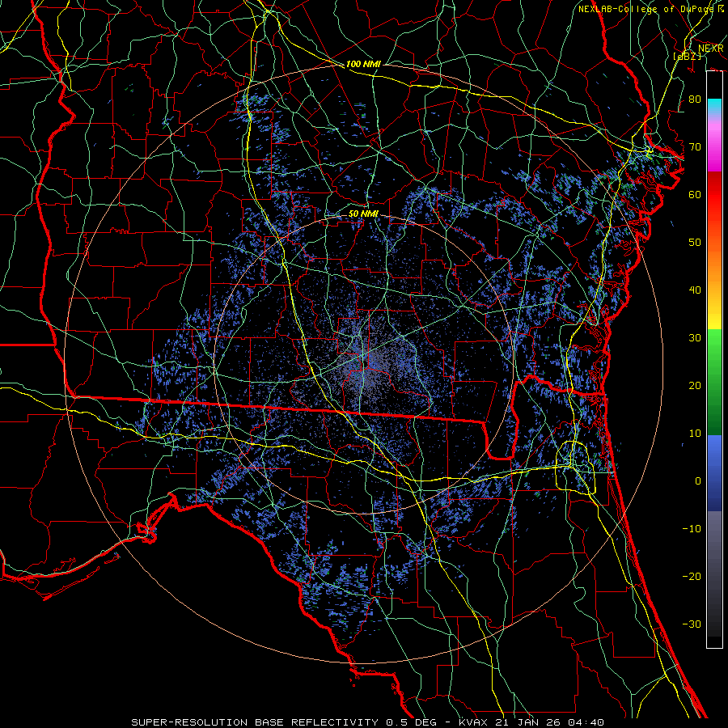This screenshot has width=728, height=728.
Task: Click the 60 dBZ scale value
Action: pos(695,194)
